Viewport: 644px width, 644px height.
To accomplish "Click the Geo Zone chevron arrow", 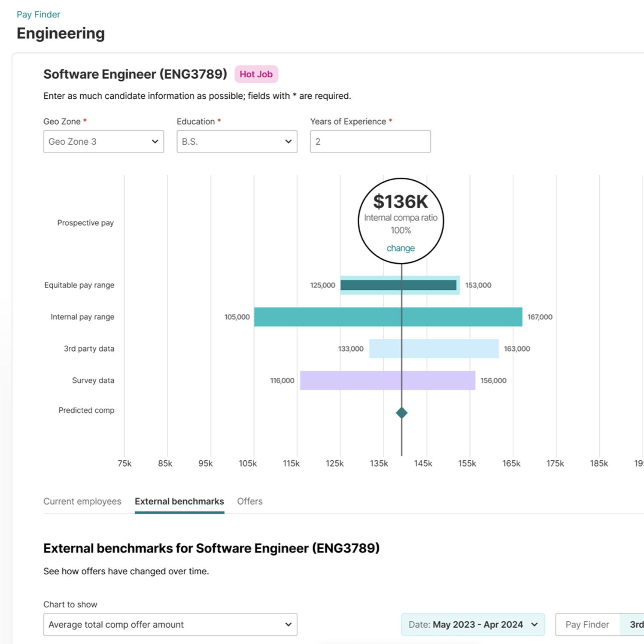I will [155, 142].
